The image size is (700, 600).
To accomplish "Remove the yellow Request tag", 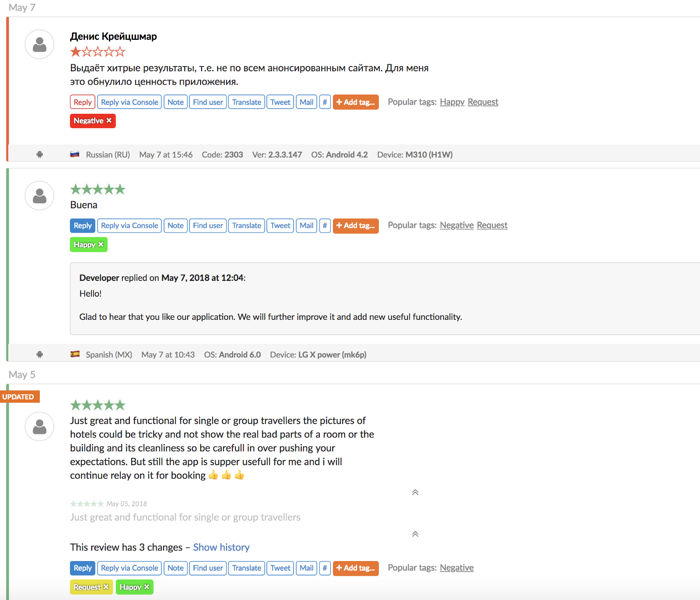I will pos(106,587).
